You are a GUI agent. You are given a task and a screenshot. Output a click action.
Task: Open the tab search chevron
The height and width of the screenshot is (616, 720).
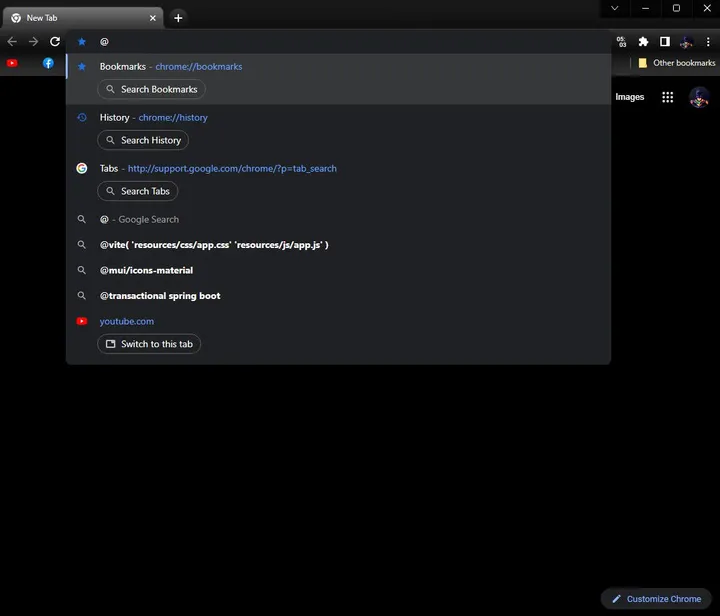pos(615,8)
